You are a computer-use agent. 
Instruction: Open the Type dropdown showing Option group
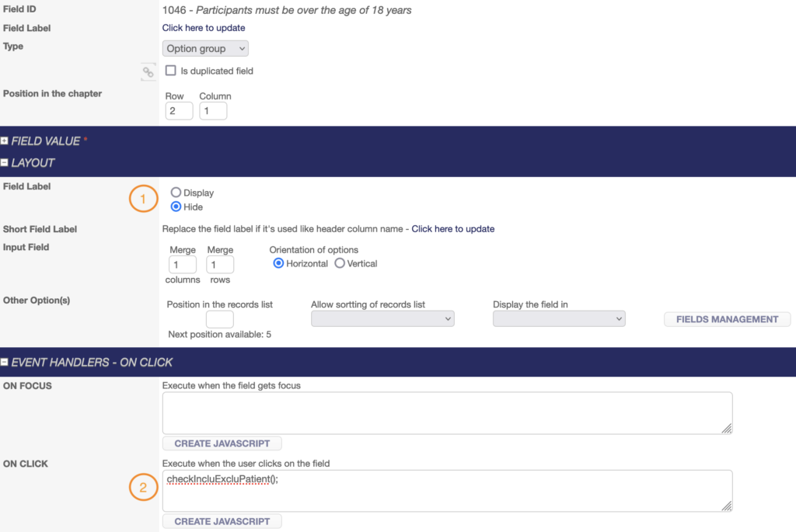click(205, 49)
